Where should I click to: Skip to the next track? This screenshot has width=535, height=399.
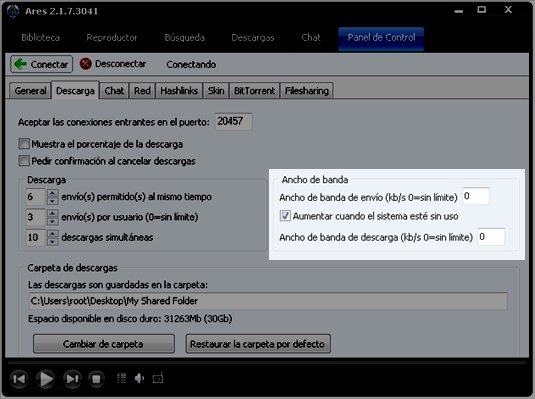pos(72,379)
